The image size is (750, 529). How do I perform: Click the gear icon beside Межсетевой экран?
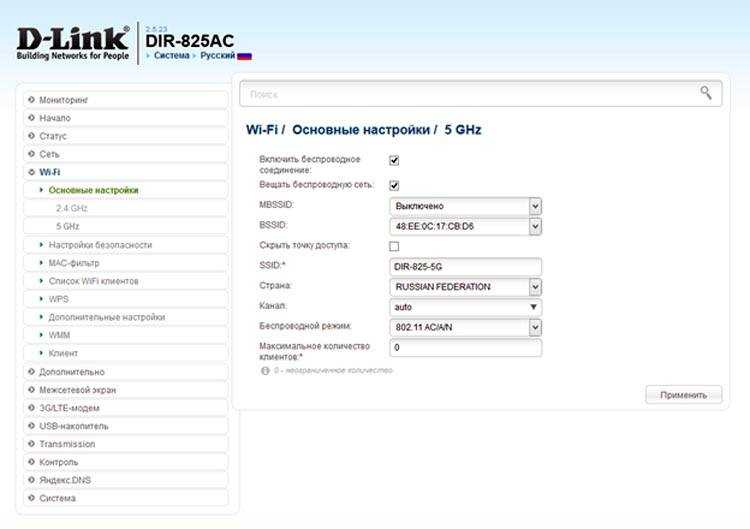[32, 390]
